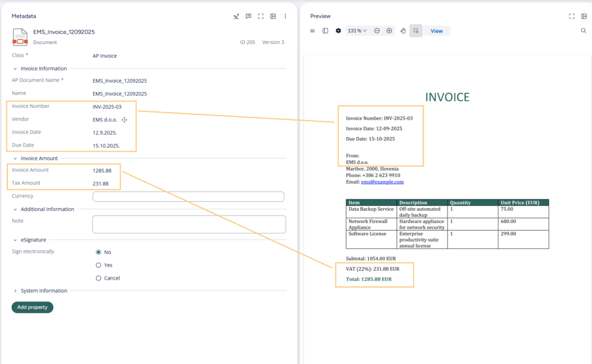Open the comments icon in Metadata header
Image resolution: width=592 pixels, height=364 pixels.
point(249,16)
